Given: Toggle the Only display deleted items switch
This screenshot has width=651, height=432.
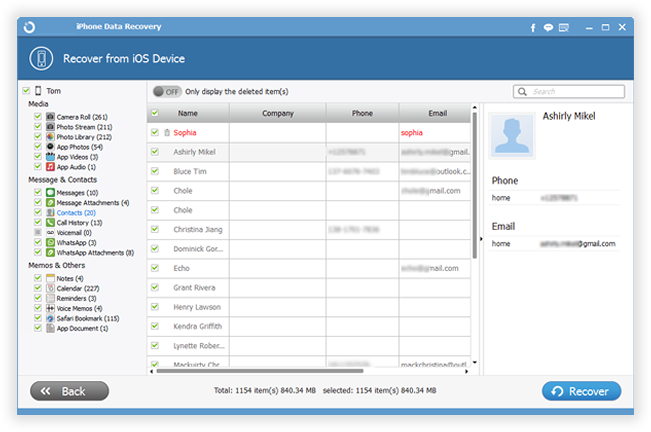Looking at the screenshot, I should coord(167,92).
